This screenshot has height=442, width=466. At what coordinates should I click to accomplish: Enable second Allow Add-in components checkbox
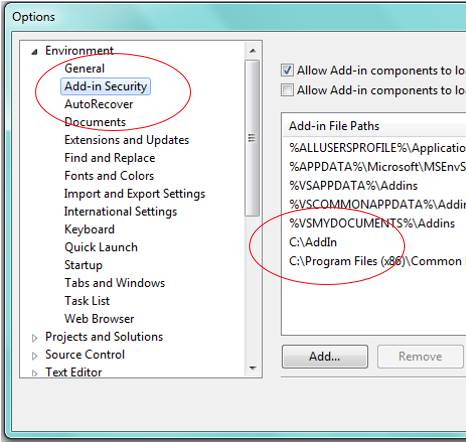pos(287,90)
